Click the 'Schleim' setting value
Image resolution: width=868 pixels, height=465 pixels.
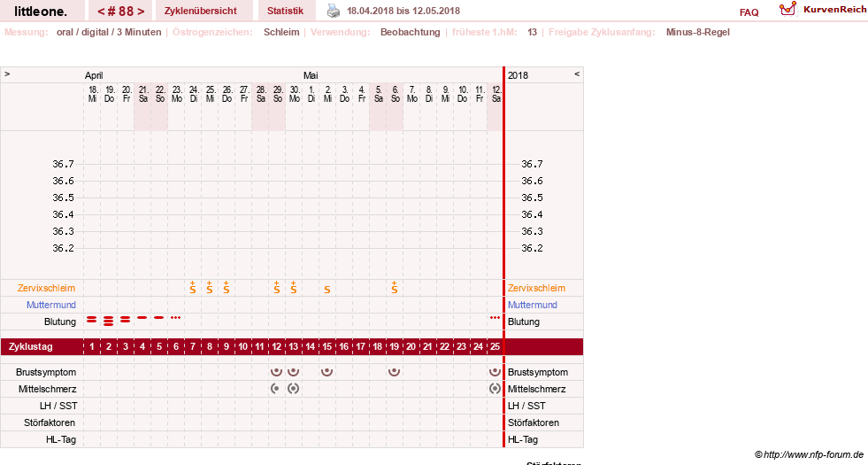281,32
